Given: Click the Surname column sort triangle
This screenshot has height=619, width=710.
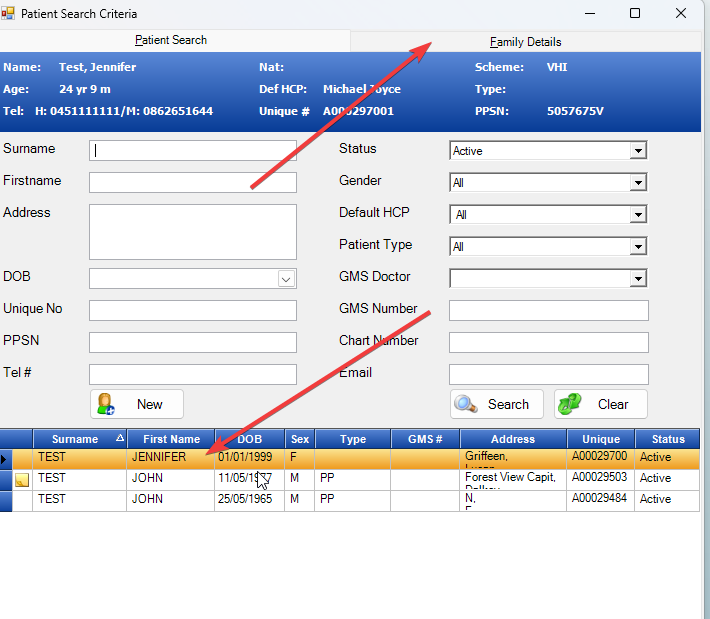Looking at the screenshot, I should pyautogui.click(x=120, y=439).
